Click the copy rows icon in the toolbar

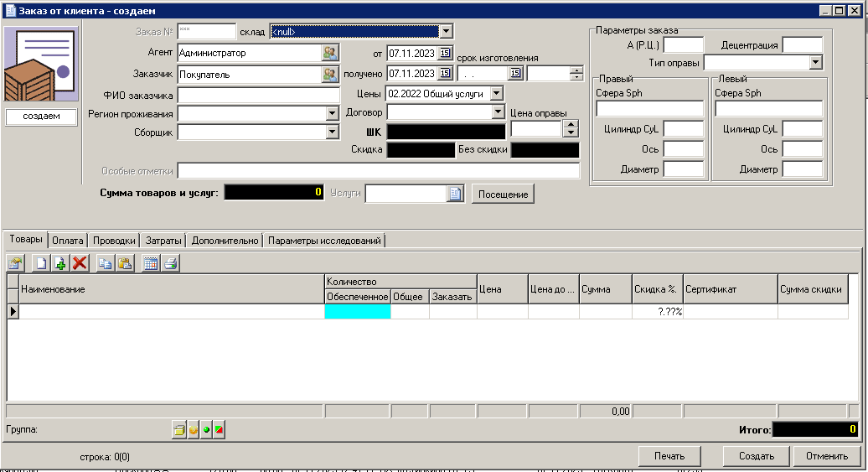(106, 263)
